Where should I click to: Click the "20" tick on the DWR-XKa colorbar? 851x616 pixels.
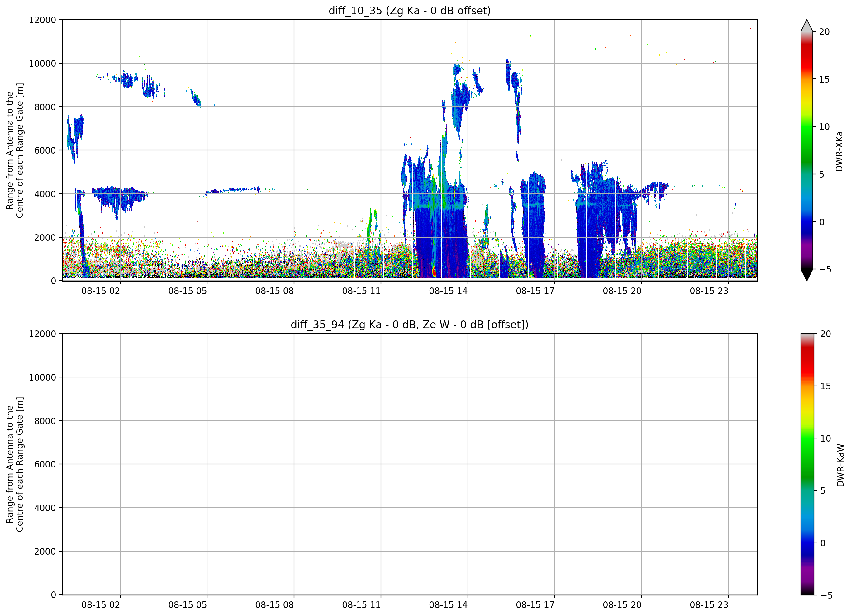coord(824,32)
